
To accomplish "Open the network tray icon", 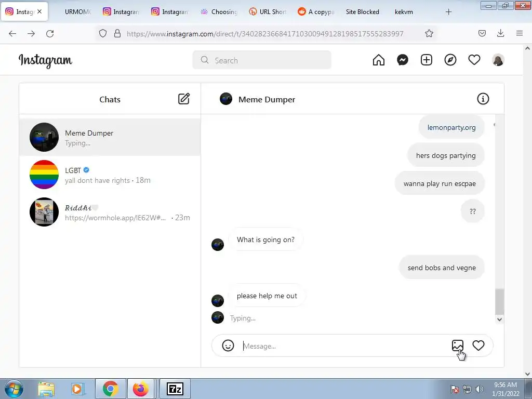I will click(x=467, y=389).
